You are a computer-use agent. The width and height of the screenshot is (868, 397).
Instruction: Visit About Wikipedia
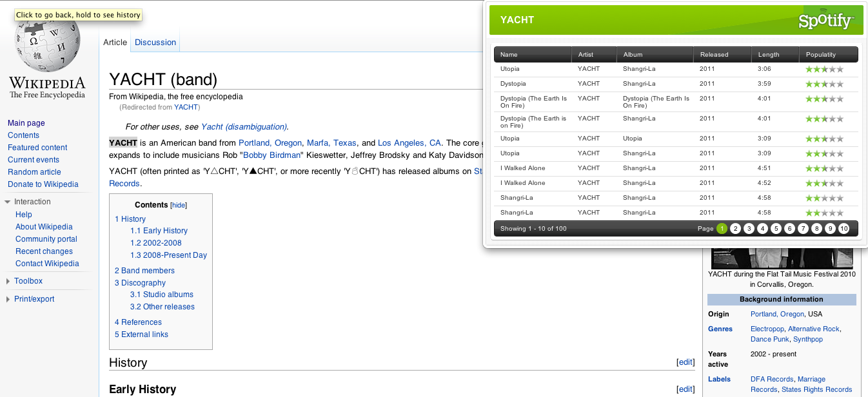[44, 227]
